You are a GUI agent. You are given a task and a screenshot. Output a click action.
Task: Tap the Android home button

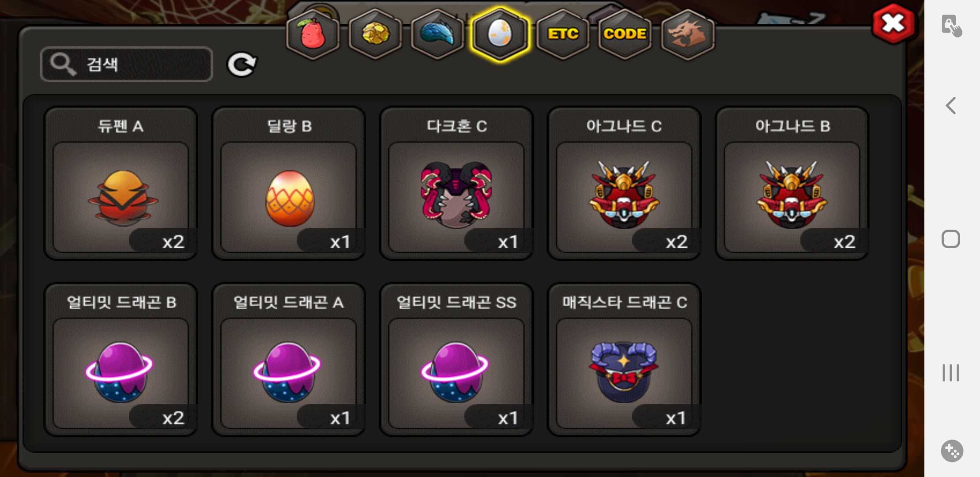coord(951,239)
